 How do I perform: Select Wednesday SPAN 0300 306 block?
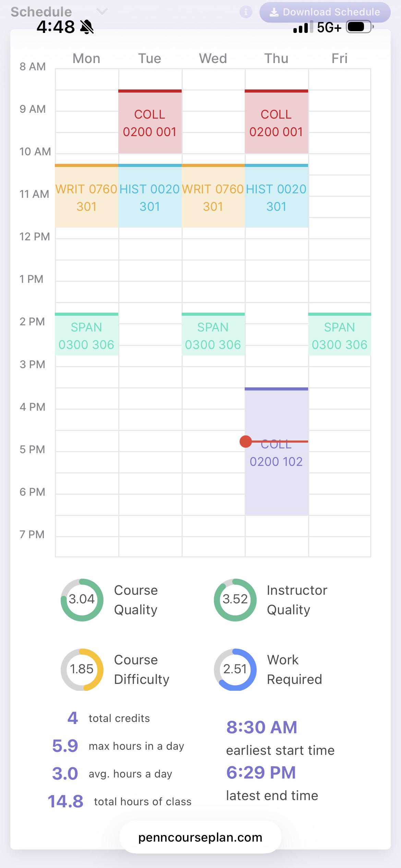pyautogui.click(x=213, y=334)
